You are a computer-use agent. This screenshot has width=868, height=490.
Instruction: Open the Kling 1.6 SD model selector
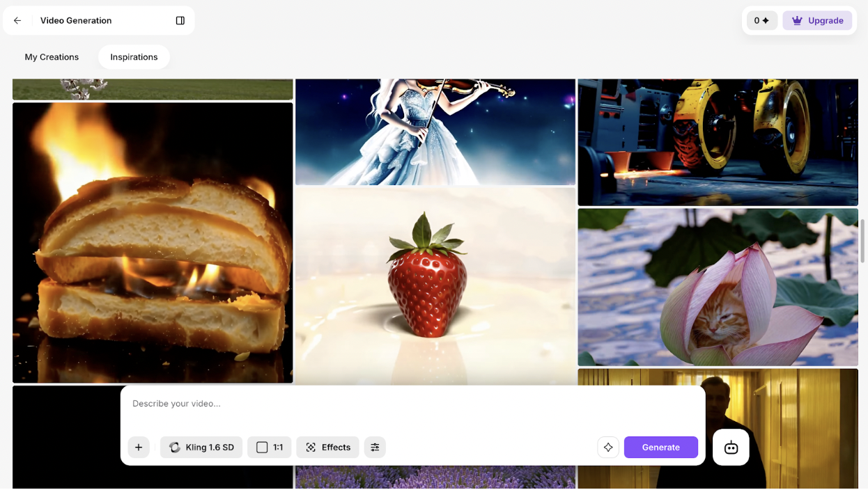click(x=201, y=448)
